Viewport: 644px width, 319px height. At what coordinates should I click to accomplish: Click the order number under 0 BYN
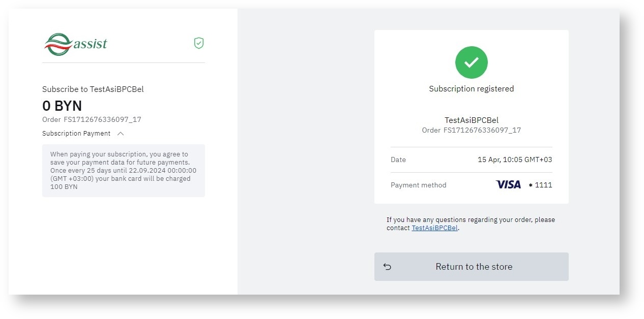tap(92, 120)
